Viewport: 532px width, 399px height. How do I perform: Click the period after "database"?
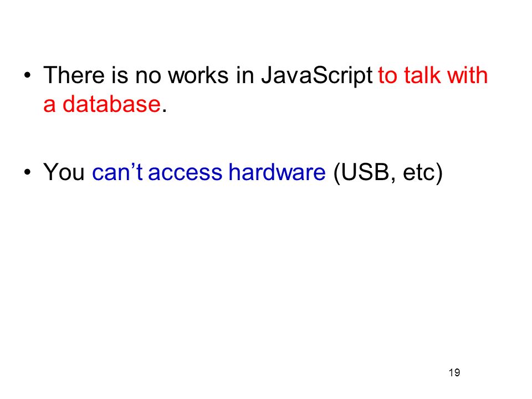(164, 111)
